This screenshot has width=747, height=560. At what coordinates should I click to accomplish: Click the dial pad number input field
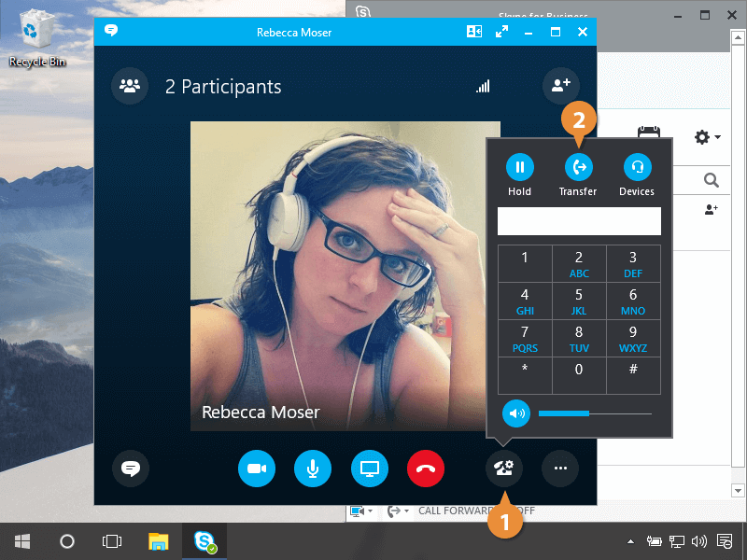coord(579,221)
